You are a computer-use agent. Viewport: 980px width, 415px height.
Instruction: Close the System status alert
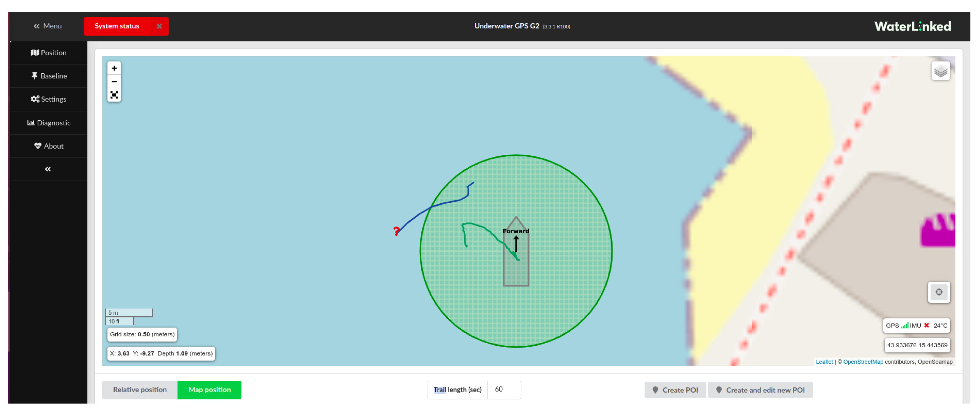point(160,26)
